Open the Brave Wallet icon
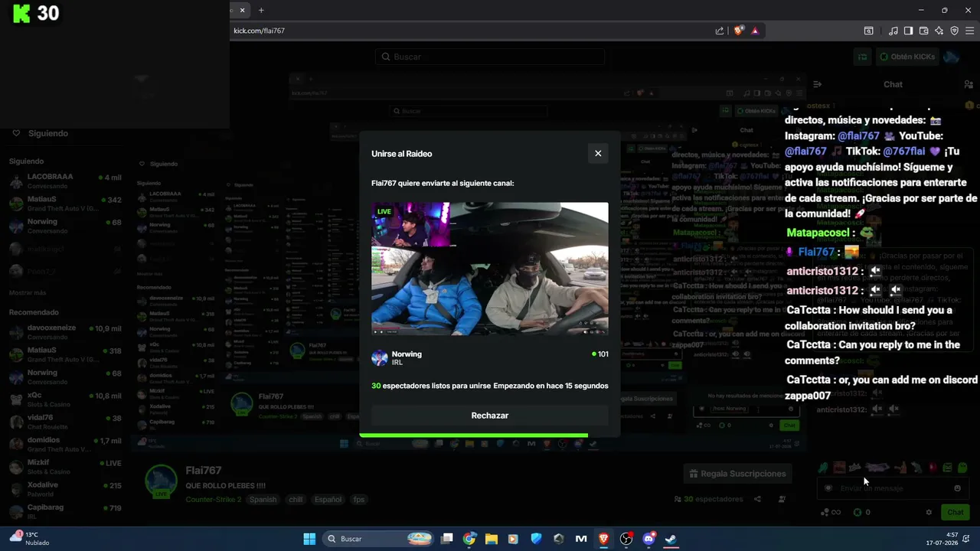980x551 pixels. pyautogui.click(x=923, y=31)
